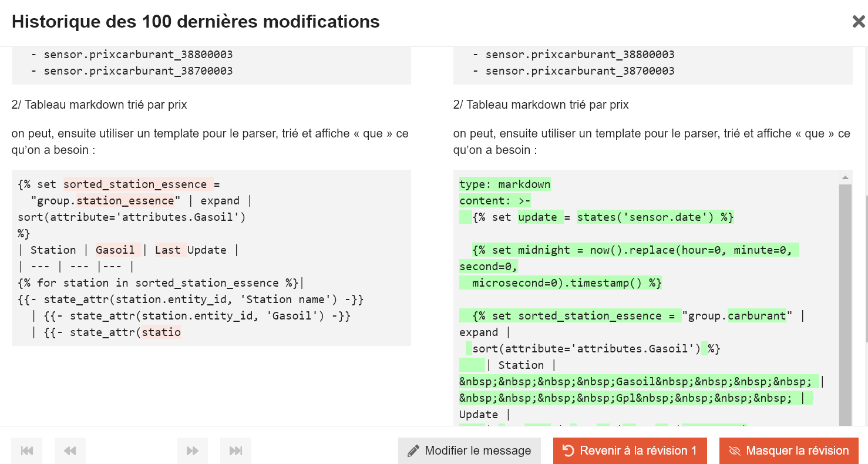Click the Modifier le message text
The width and height of the screenshot is (868, 464).
point(477,450)
